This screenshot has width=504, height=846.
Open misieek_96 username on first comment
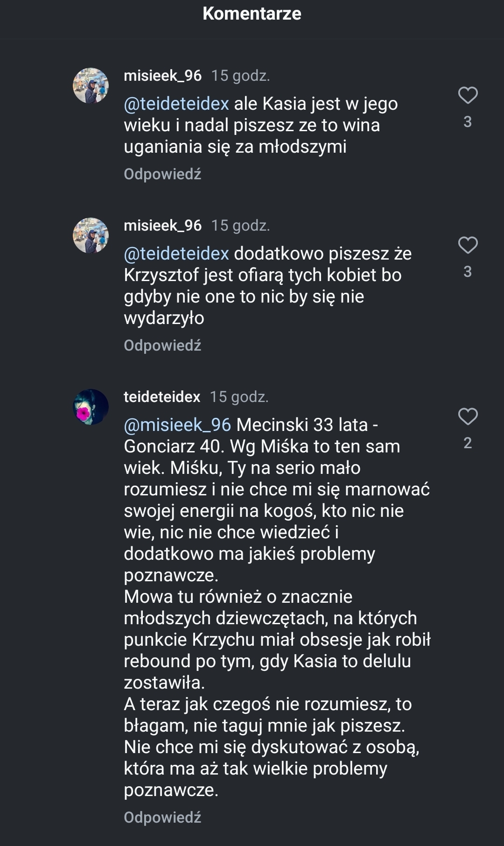tap(162, 76)
